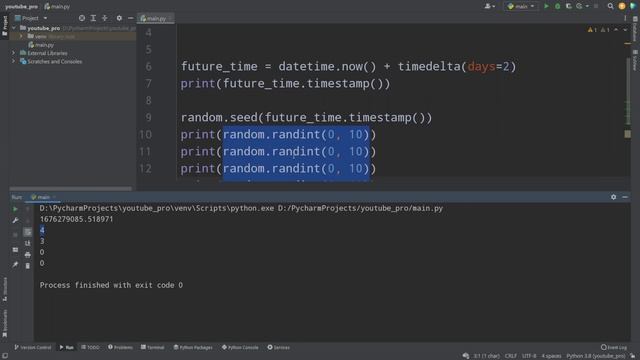Click the yellow warning indicator in editor
The height and width of the screenshot is (360, 640).
click(x=592, y=30)
